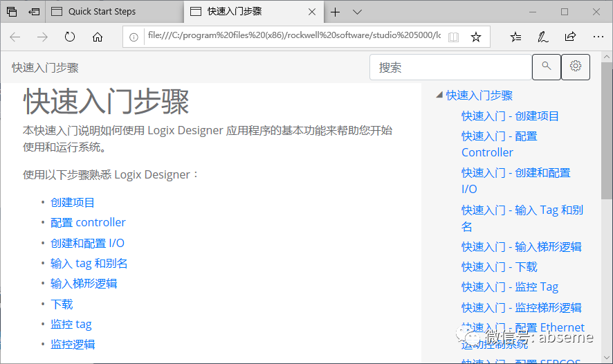Open 快速入门步骤 in the contents tree
Screen dimensions: 613x364
(x=479, y=95)
